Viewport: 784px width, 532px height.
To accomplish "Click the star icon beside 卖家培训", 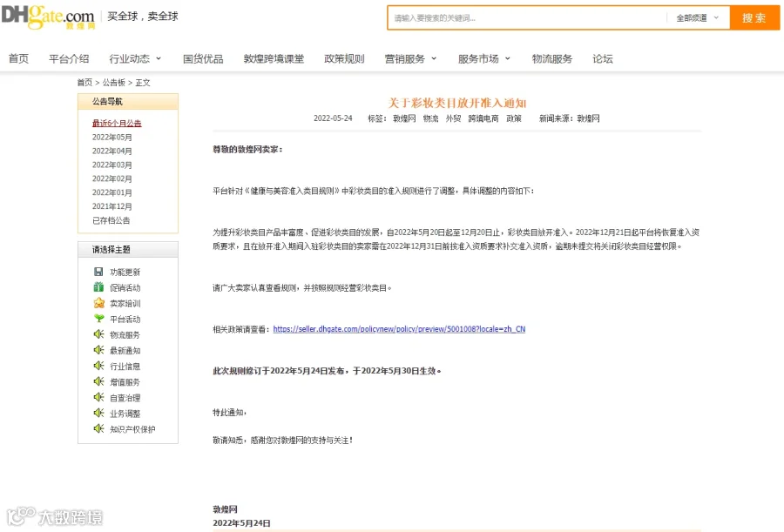I will [x=99, y=303].
